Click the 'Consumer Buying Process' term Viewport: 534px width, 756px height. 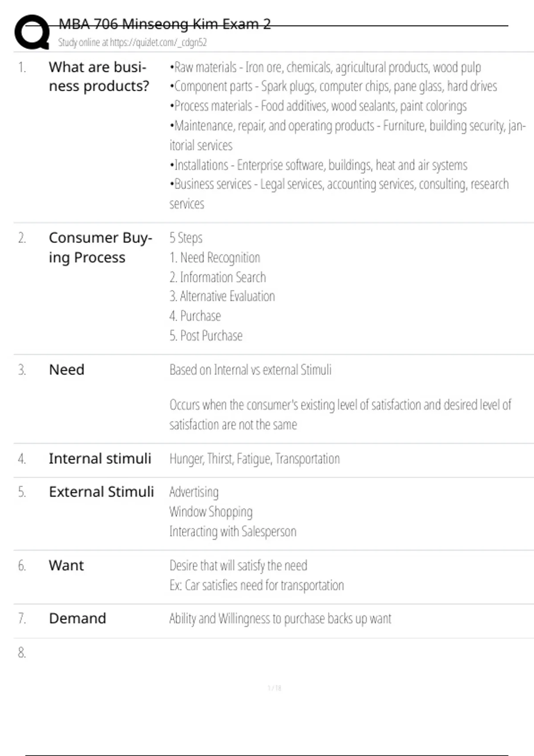100,248
